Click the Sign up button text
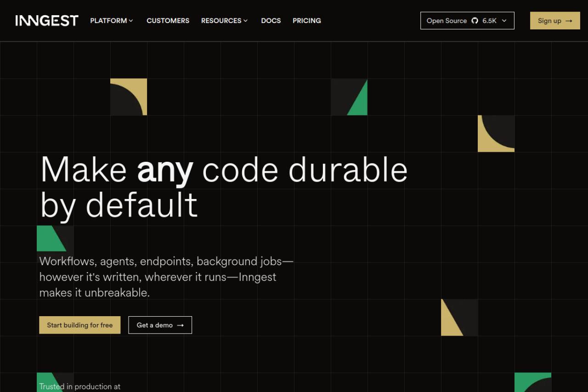 click(549, 21)
